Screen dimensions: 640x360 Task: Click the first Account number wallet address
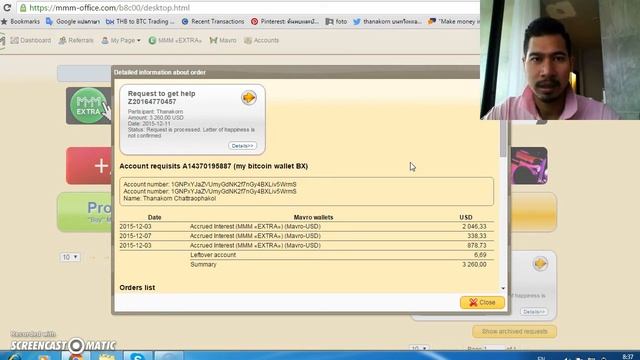pyautogui.click(x=233, y=184)
